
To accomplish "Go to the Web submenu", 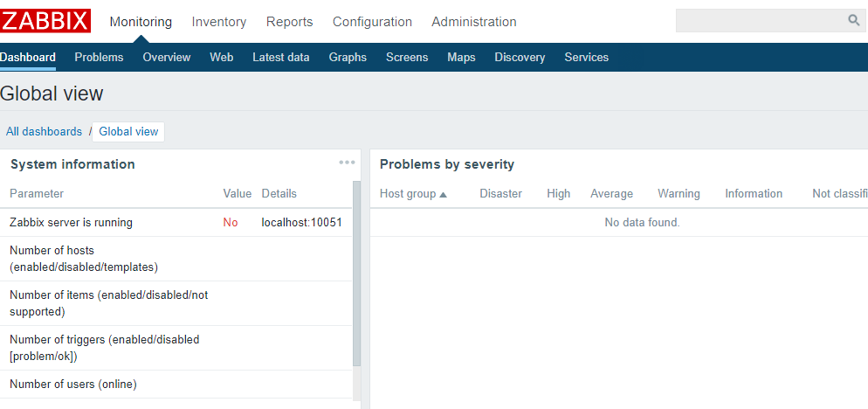I will pyautogui.click(x=222, y=58).
